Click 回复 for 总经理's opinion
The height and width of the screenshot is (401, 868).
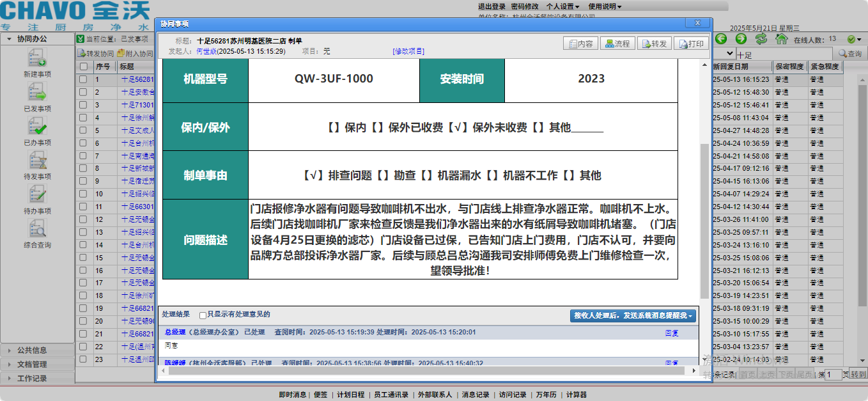[672, 333]
